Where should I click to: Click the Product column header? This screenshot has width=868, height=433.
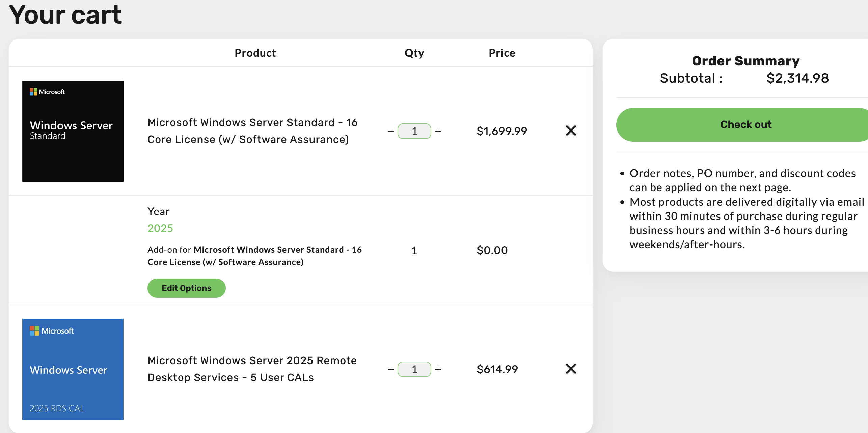(x=255, y=53)
